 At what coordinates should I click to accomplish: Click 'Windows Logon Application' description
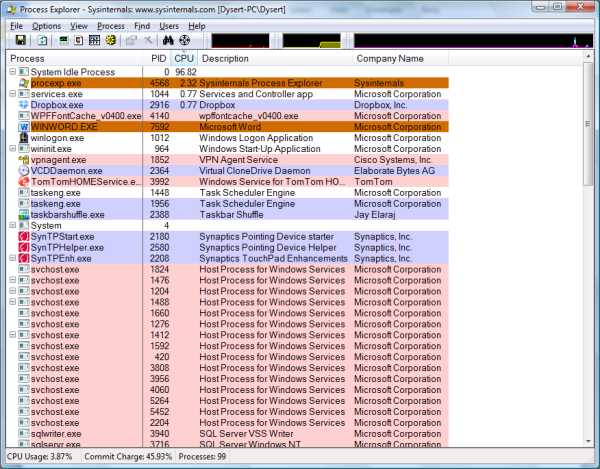256,138
